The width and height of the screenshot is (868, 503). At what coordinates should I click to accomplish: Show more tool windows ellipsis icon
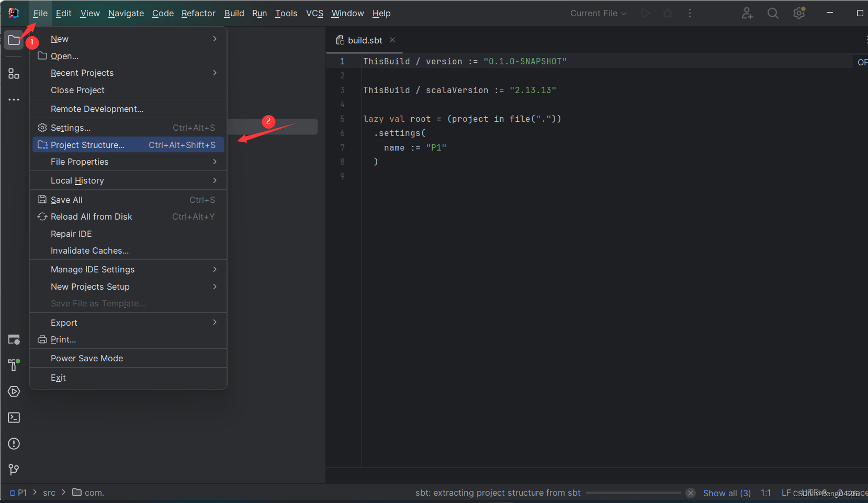(x=14, y=99)
